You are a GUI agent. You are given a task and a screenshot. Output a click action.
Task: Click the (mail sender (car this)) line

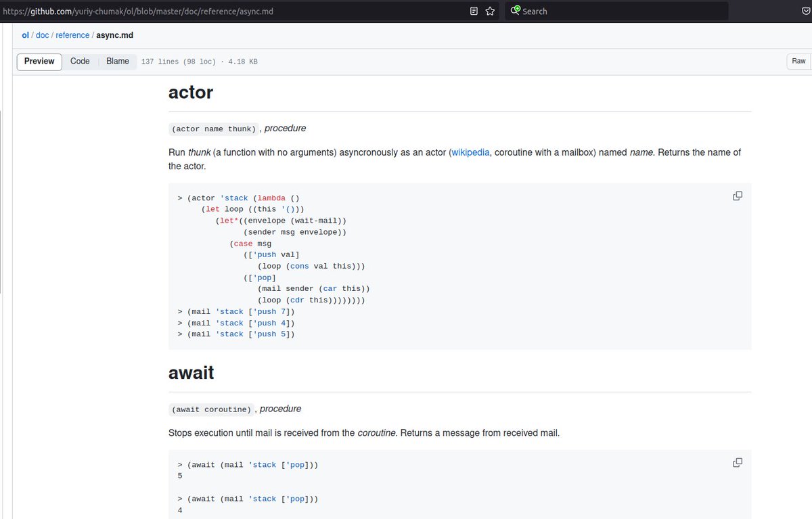[313, 288]
